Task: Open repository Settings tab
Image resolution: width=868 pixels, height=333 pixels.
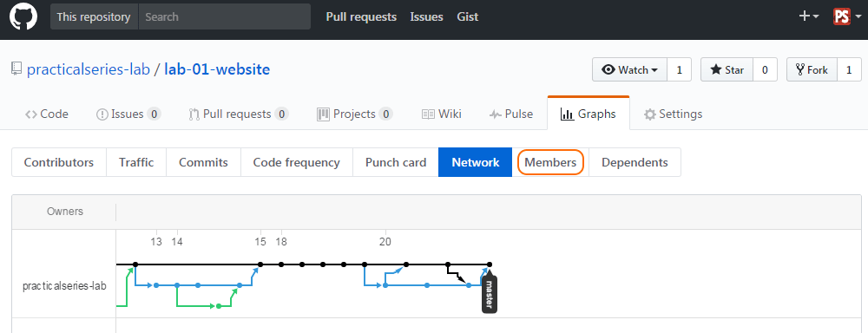Action: click(673, 114)
